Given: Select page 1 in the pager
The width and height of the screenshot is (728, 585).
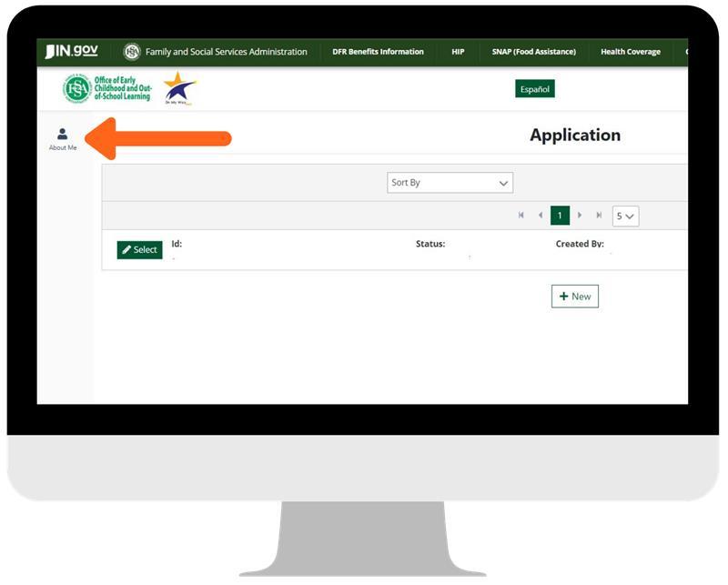Looking at the screenshot, I should pyautogui.click(x=560, y=216).
